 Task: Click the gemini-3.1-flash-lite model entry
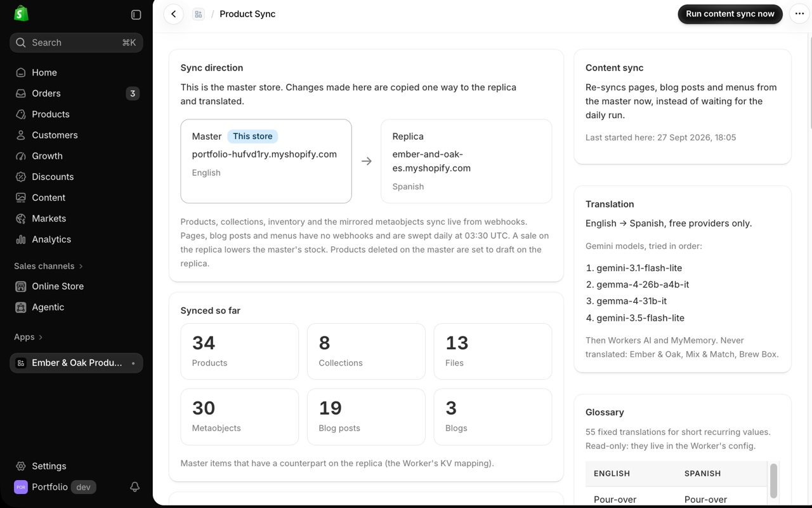coord(639,268)
